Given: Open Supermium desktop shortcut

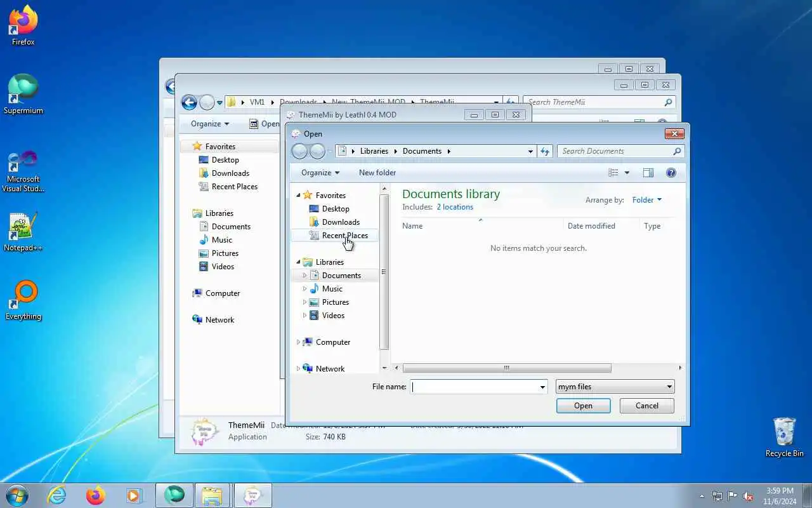Looking at the screenshot, I should pyautogui.click(x=23, y=94).
